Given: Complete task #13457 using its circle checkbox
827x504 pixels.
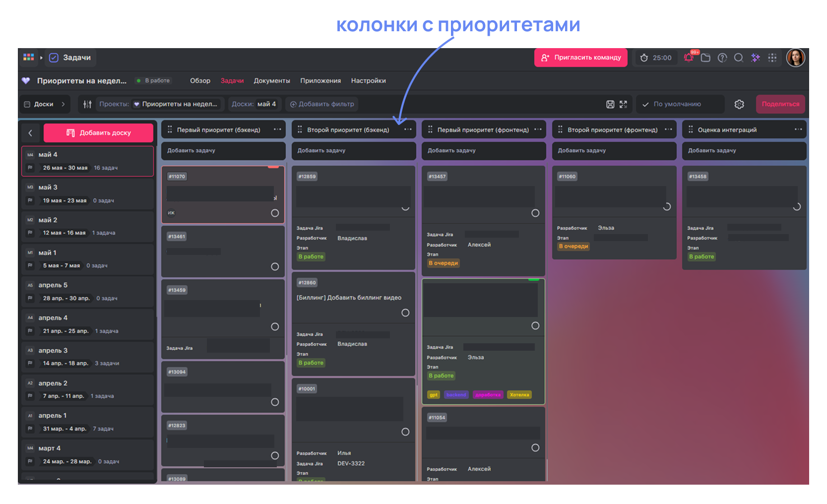Looking at the screenshot, I should tap(535, 213).
